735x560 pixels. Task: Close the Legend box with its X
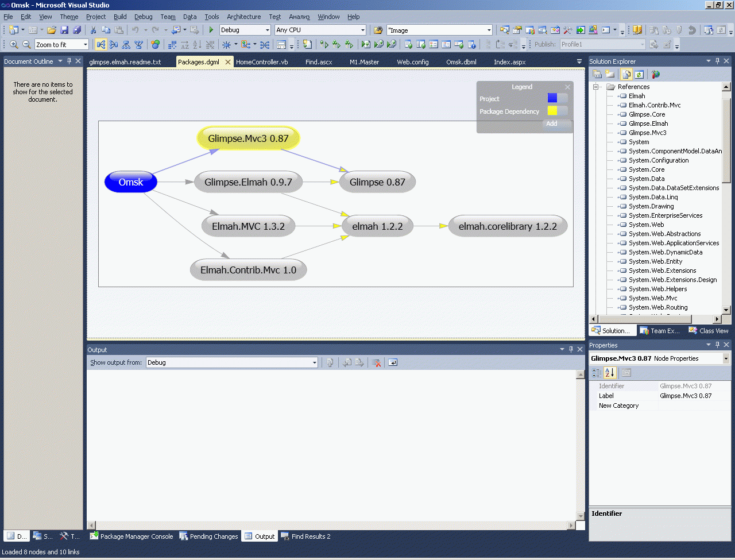click(567, 87)
